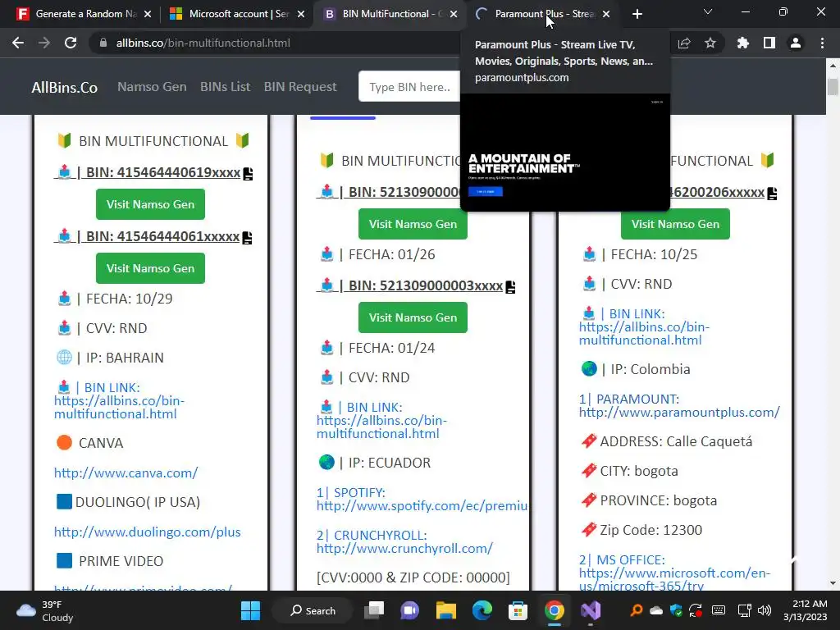The width and height of the screenshot is (840, 630).
Task: Open Task View on taskbar
Action: (374, 610)
